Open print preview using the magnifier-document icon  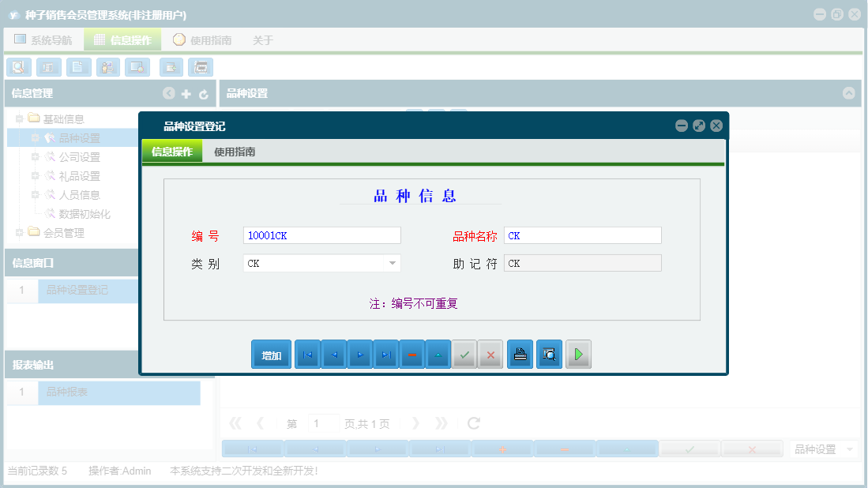tap(549, 354)
